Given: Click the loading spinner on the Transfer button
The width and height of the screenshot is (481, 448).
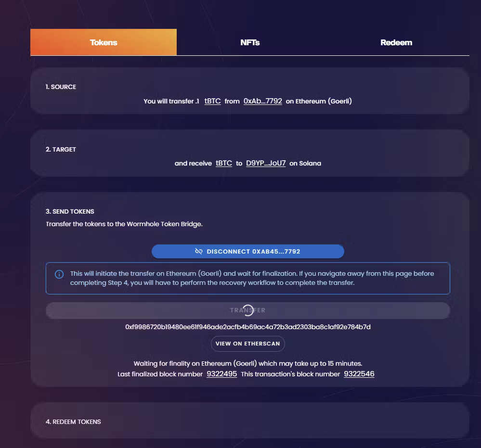Looking at the screenshot, I should (x=247, y=310).
